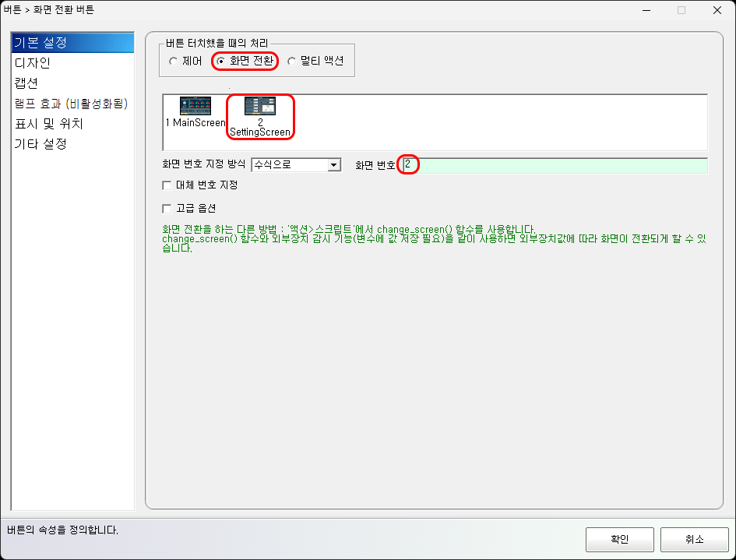Image resolution: width=736 pixels, height=560 pixels.
Task: Open the 기본 설정 section
Action: 72,43
